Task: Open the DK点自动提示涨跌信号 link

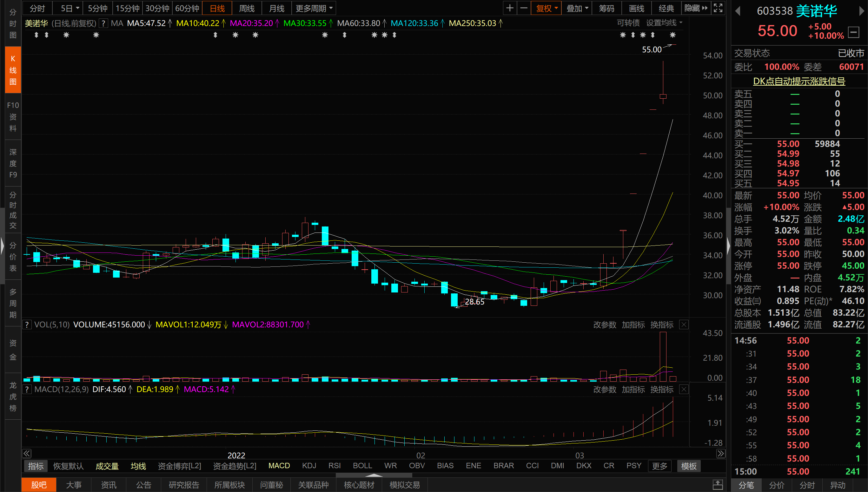Action: point(799,81)
